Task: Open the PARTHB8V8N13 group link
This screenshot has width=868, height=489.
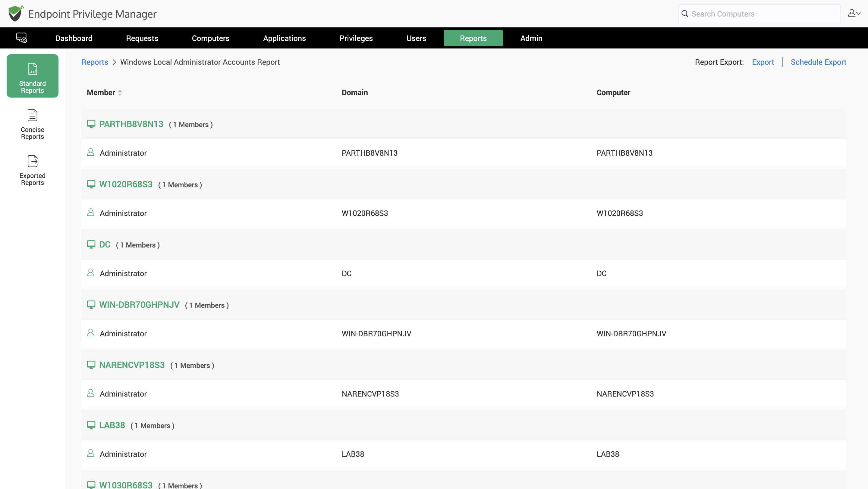Action: click(x=131, y=124)
